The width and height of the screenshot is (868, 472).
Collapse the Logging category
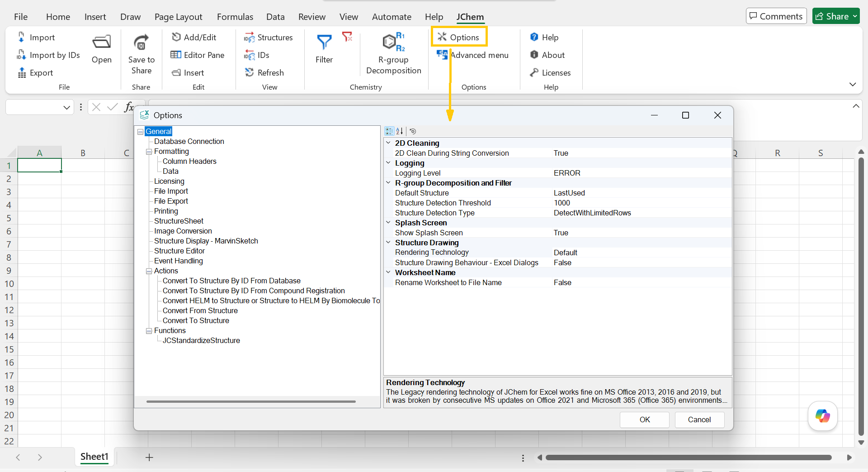[x=388, y=162]
